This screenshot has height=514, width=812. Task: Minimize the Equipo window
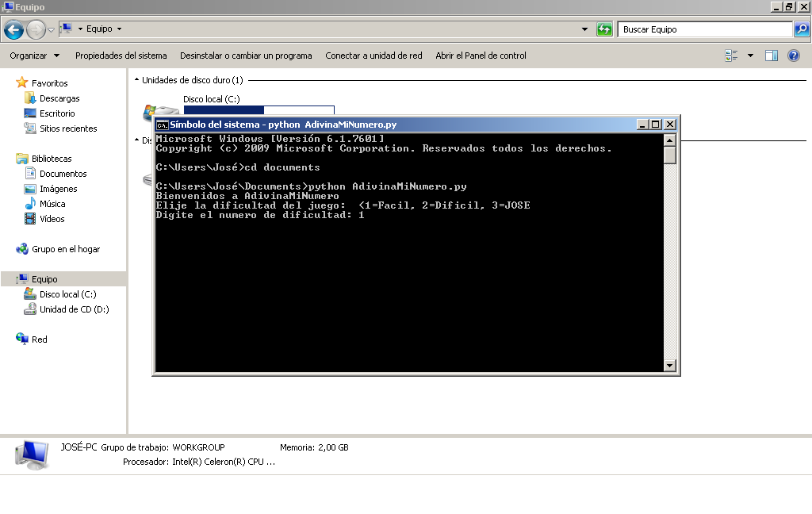[776, 6]
